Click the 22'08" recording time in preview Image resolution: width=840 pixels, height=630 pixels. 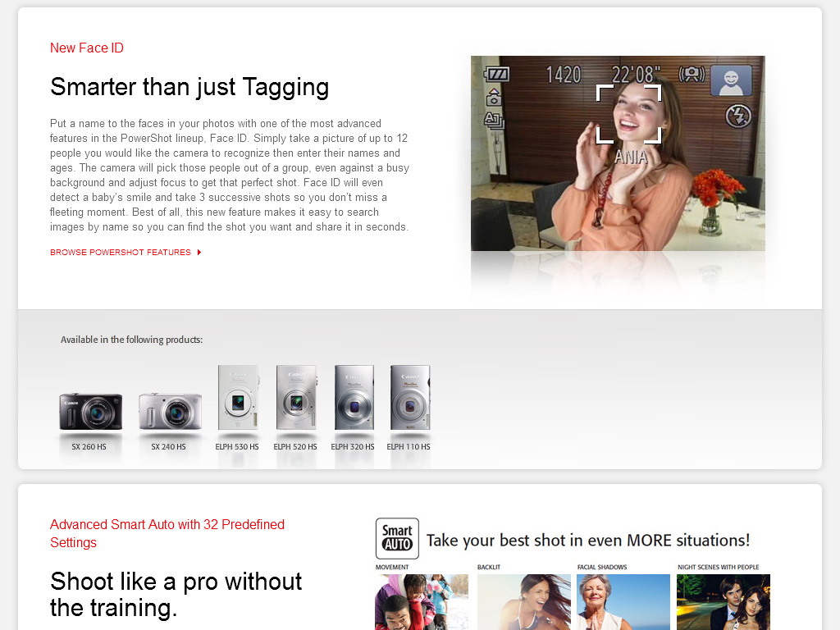637,75
